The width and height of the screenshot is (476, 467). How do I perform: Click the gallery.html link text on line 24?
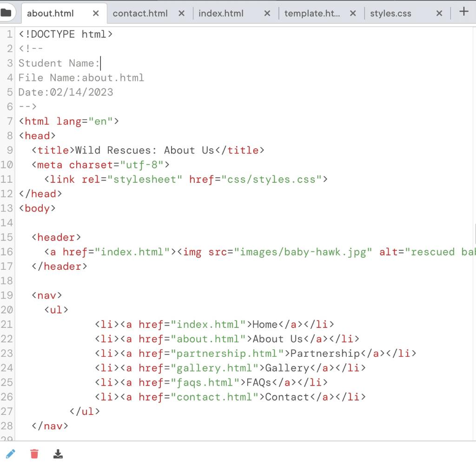pyautogui.click(x=214, y=368)
